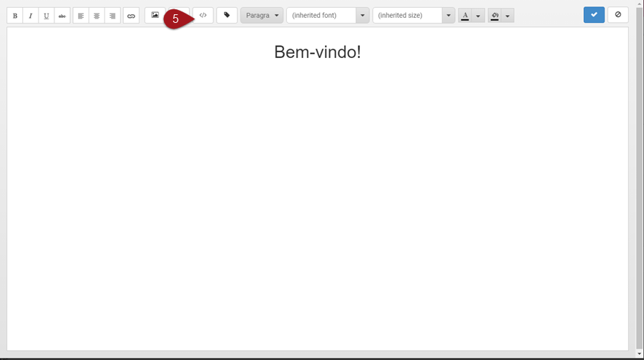644x360 pixels.
Task: Expand the inherited size dropdown arrow
Action: point(449,15)
